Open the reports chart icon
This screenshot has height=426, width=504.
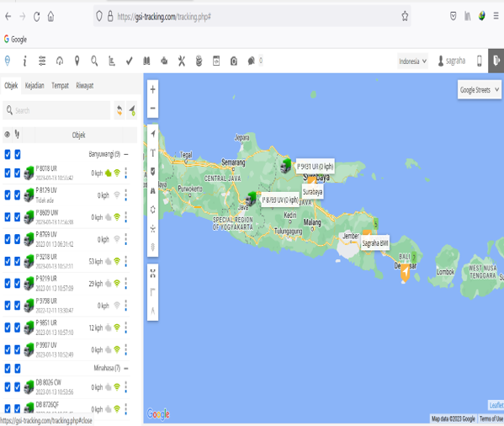[x=112, y=61]
